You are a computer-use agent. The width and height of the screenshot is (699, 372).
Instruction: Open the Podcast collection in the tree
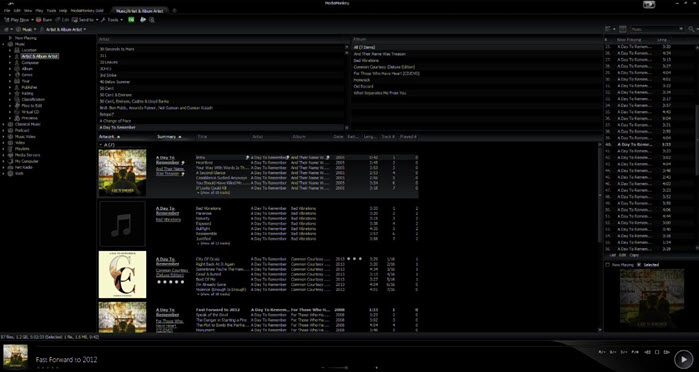tap(22, 130)
